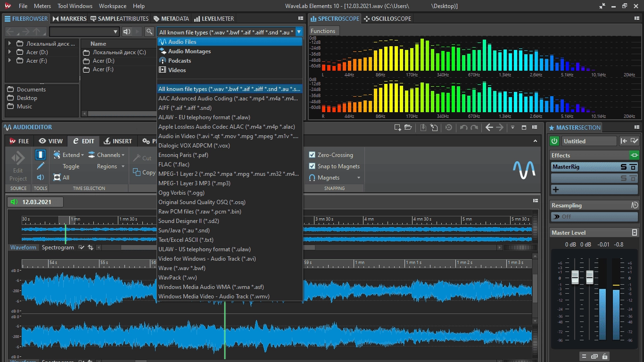Add an effect with the plus slot
Screen dimensions: 644x362
click(x=556, y=189)
